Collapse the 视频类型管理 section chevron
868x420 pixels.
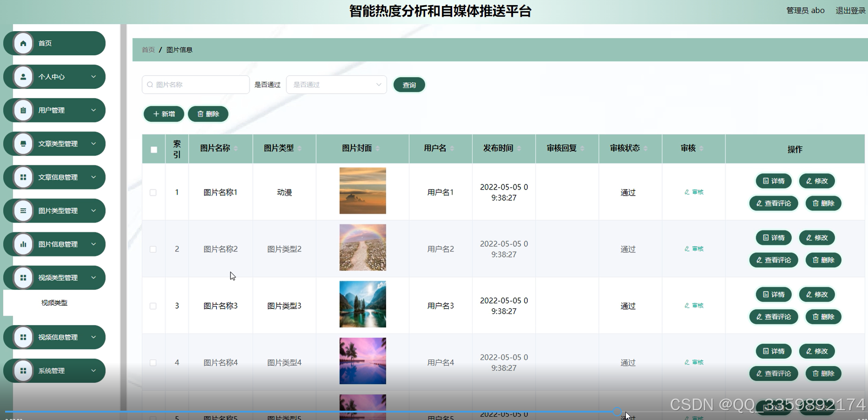click(94, 277)
